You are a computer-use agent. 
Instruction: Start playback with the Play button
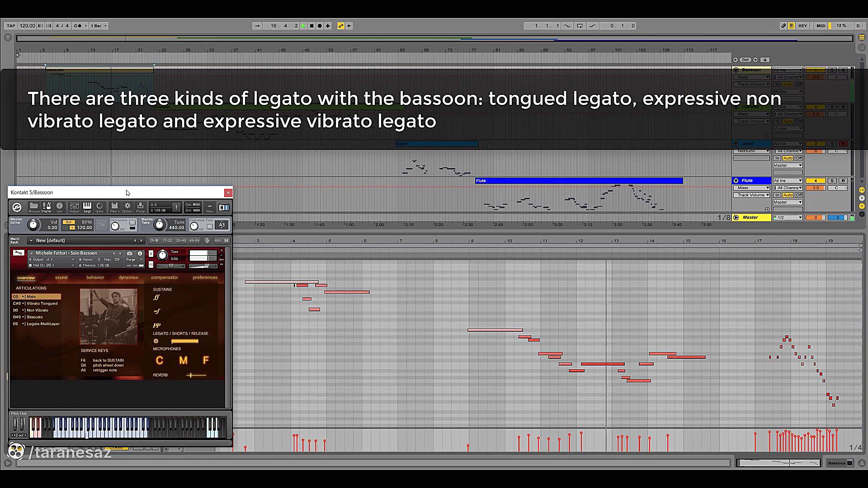point(304,26)
